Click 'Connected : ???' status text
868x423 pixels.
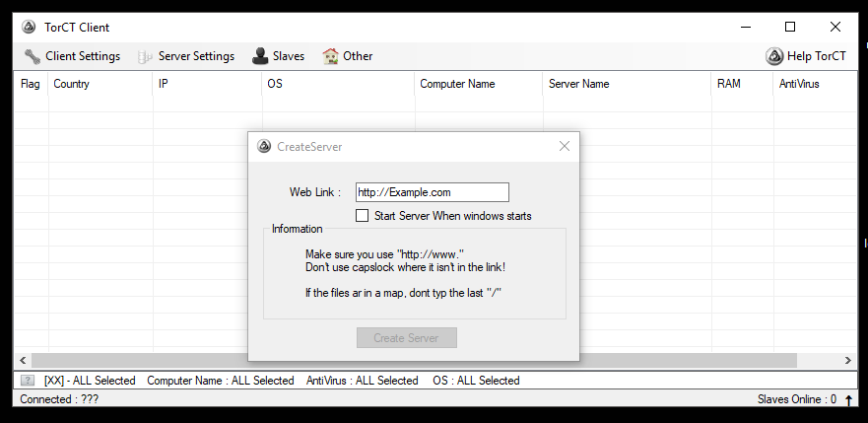pyautogui.click(x=59, y=399)
